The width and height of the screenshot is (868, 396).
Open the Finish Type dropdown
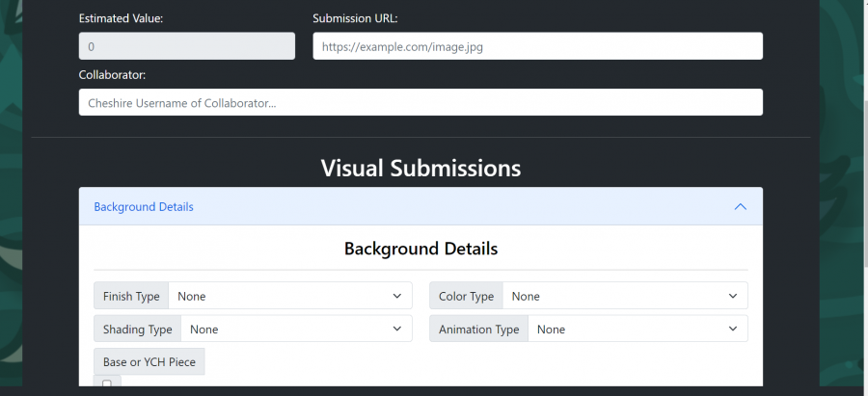(289, 296)
